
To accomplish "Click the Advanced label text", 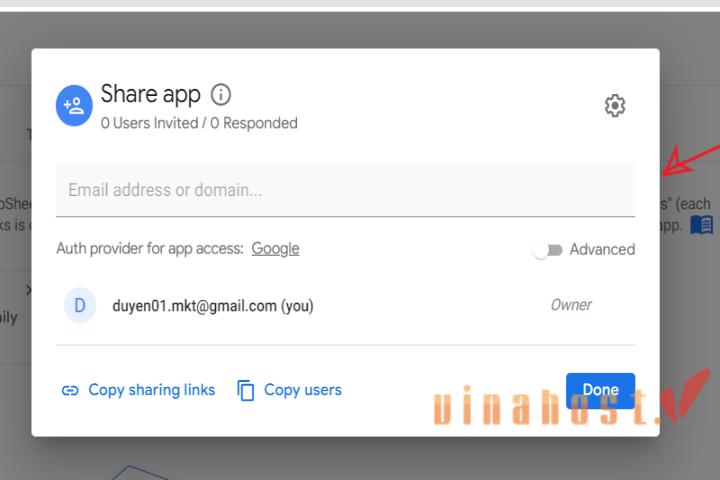I will pyautogui.click(x=602, y=249).
